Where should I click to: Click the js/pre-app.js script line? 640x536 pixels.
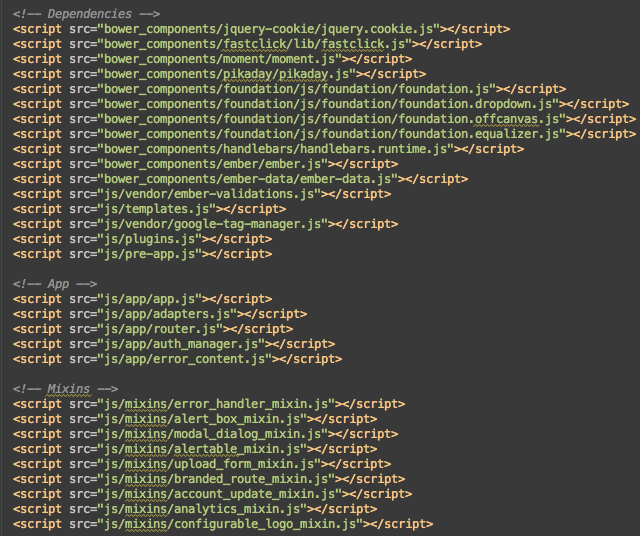point(142,254)
